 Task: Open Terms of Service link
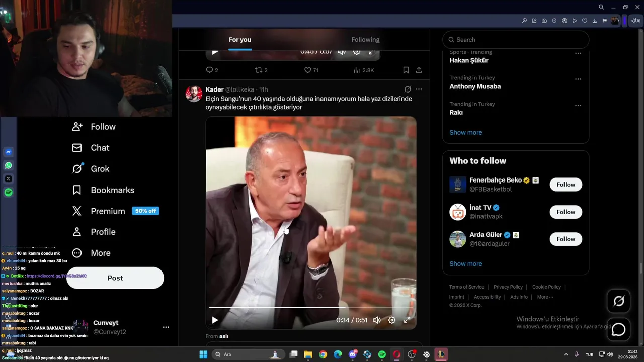click(x=466, y=287)
